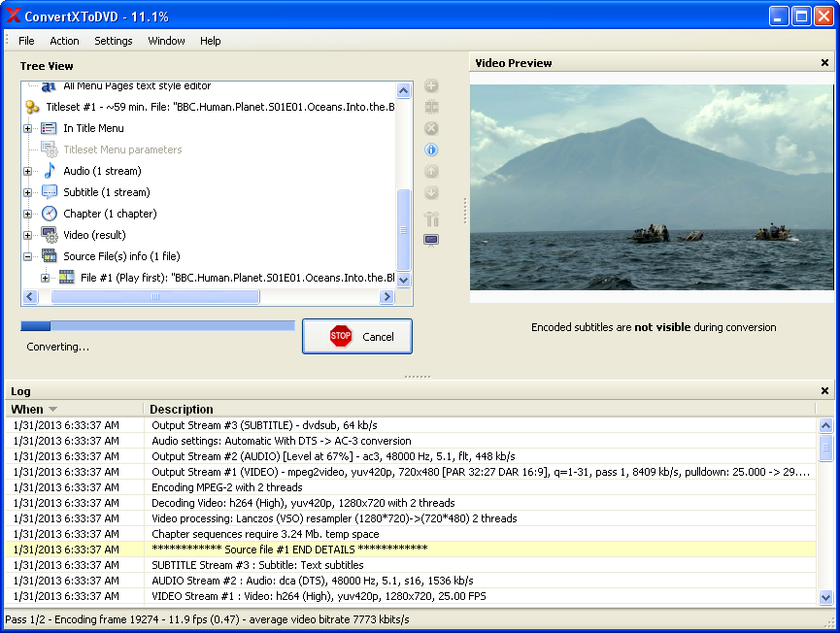This screenshot has width=840, height=633.
Task: Close the Log panel
Action: 824,391
